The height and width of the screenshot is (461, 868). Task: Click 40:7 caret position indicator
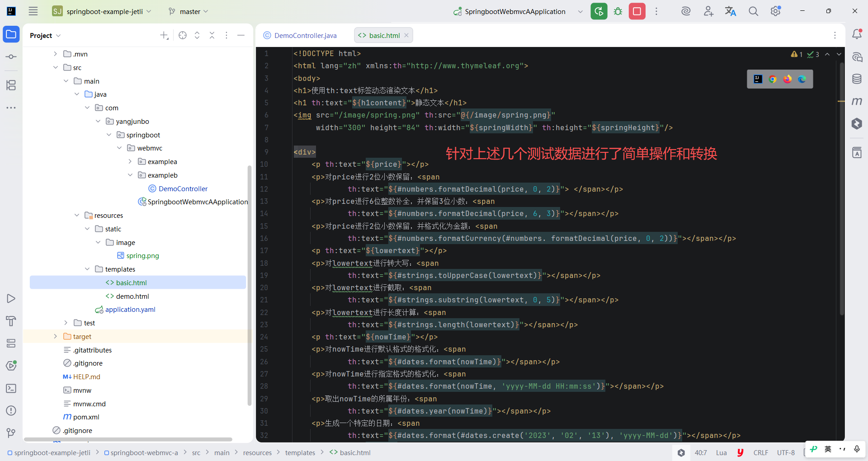(x=701, y=452)
